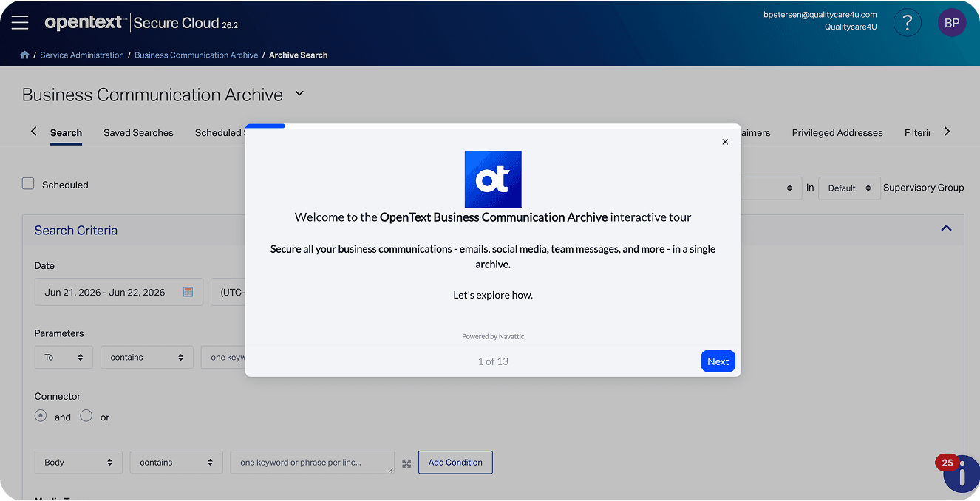Switch to the Search tab

pos(66,133)
